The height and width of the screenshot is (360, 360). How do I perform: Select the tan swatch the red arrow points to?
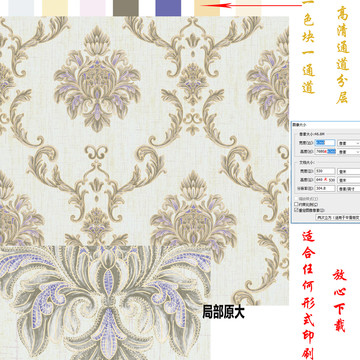coord(207,8)
